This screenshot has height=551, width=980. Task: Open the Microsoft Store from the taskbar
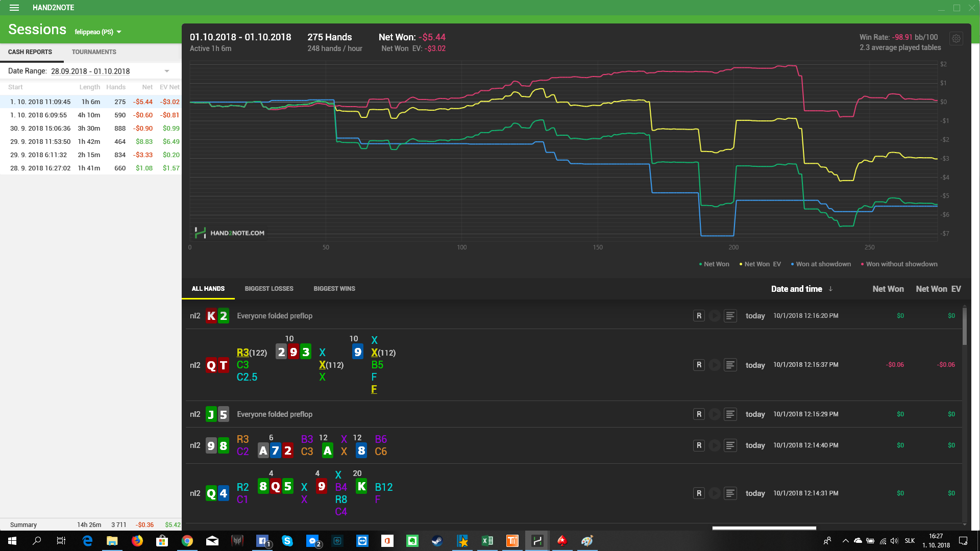[x=162, y=541]
